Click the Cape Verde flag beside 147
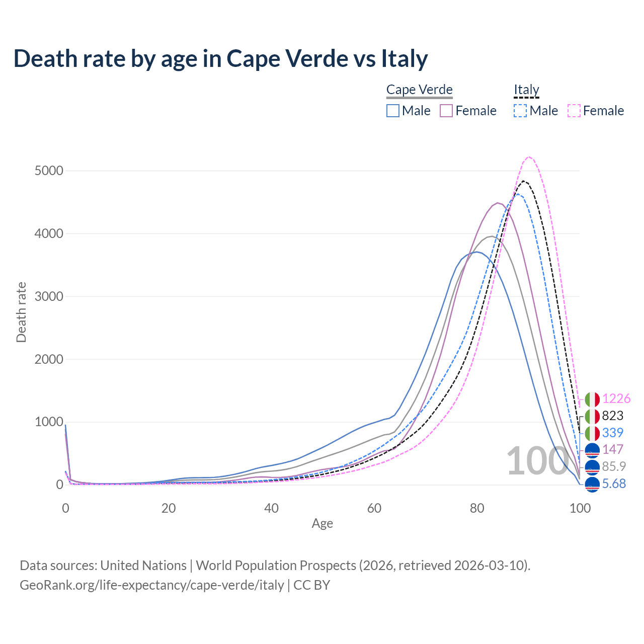This screenshot has height=644, width=644. [x=592, y=450]
